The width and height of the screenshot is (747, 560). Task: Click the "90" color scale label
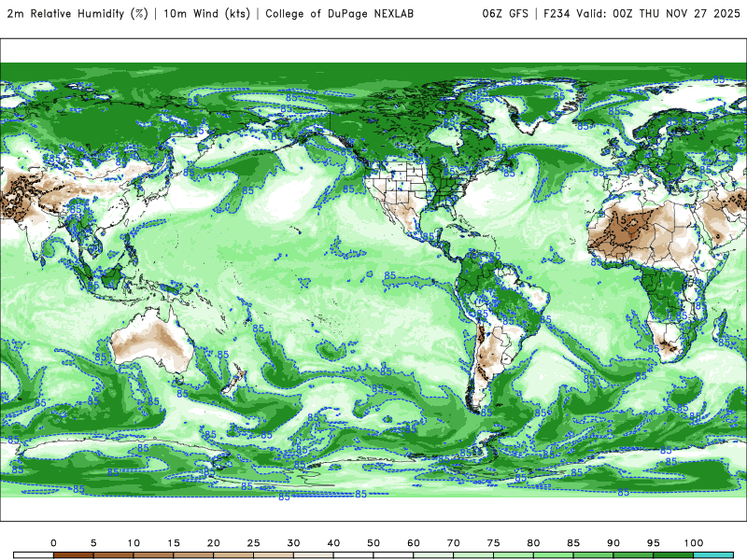coord(613,543)
